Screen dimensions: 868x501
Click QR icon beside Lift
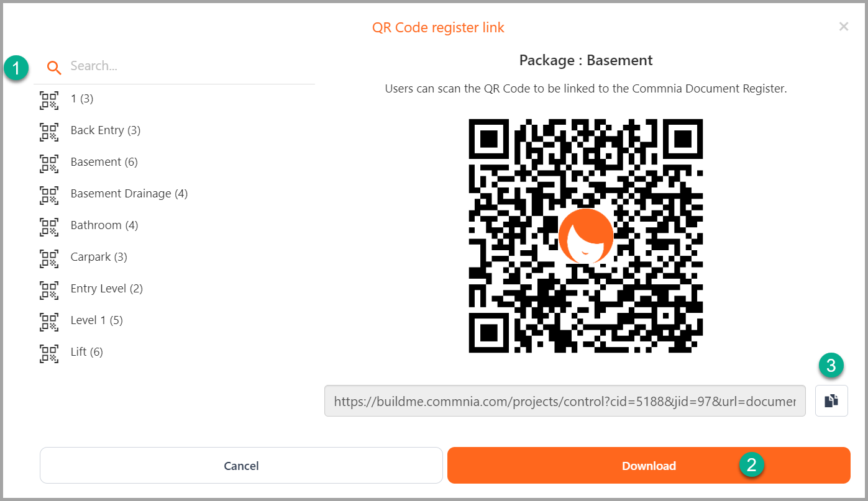(49, 353)
